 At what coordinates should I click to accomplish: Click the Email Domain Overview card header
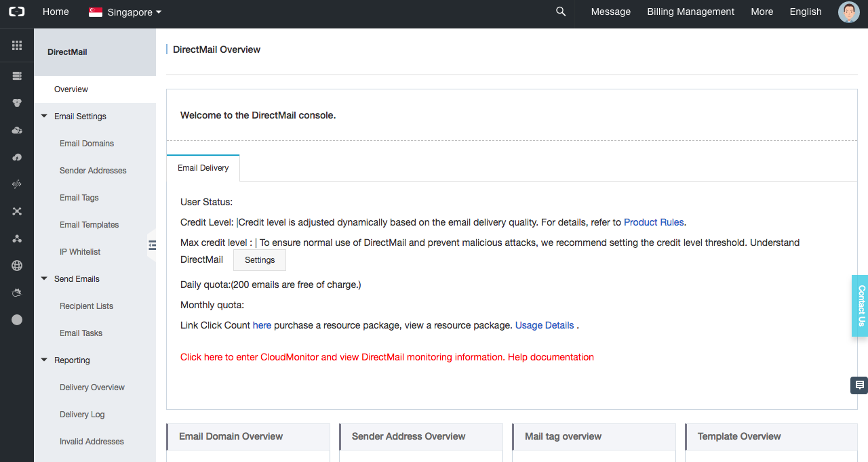click(248, 436)
